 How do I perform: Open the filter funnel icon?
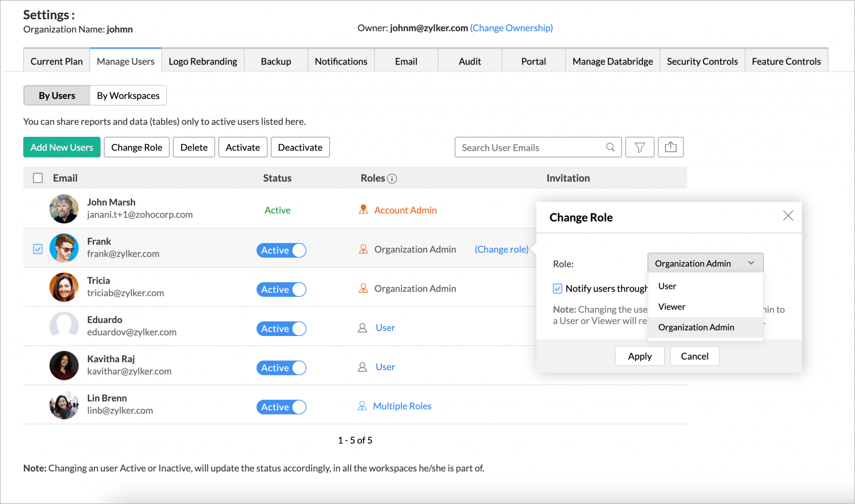coord(639,147)
